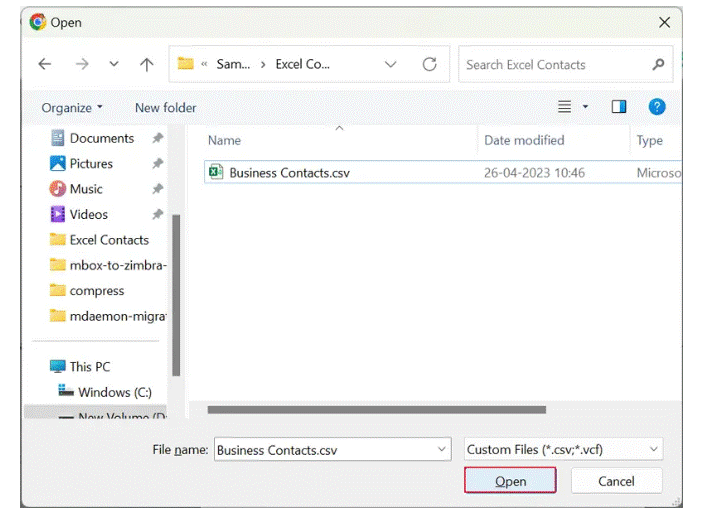This screenshot has width=702, height=517.
Task: Go forward using the forward arrow
Action: [x=82, y=64]
